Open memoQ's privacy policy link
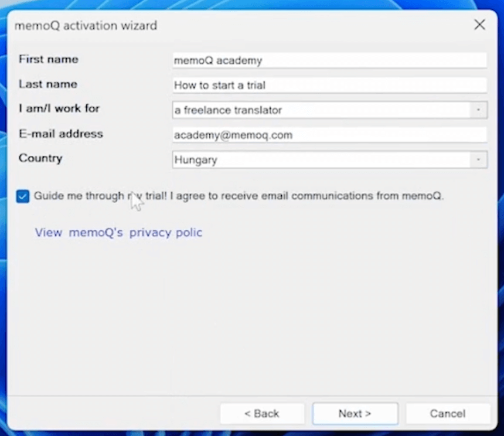 click(118, 232)
